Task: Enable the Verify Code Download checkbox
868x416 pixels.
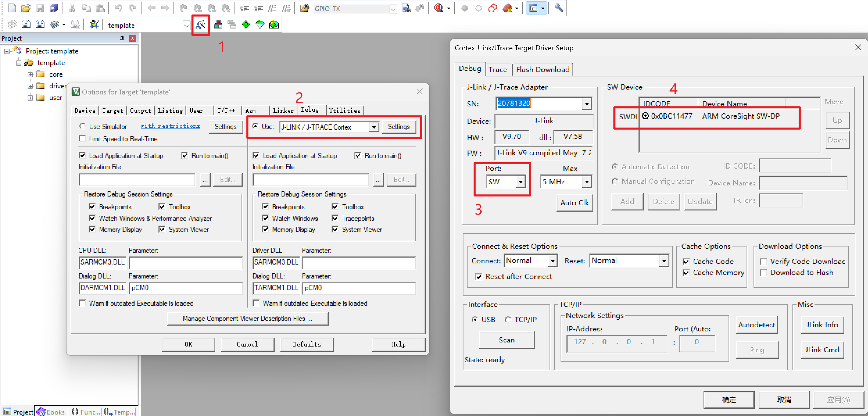Action: (x=764, y=262)
